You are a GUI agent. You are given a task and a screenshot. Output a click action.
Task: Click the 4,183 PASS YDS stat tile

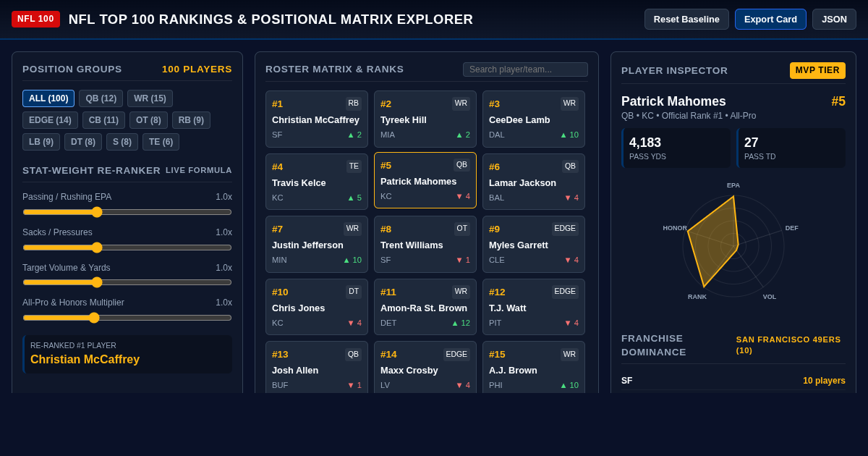pos(676,148)
